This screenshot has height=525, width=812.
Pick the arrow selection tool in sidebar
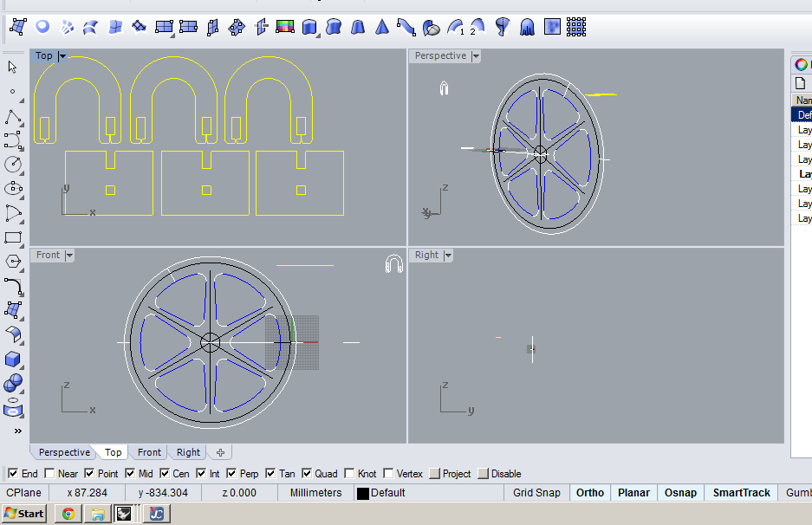(x=13, y=68)
